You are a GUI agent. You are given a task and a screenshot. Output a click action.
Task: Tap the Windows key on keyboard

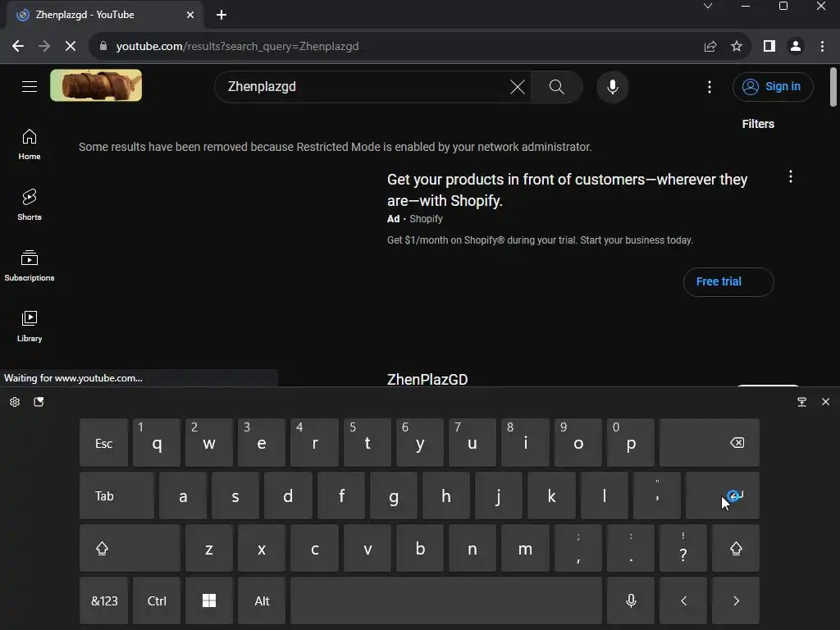[x=209, y=600]
